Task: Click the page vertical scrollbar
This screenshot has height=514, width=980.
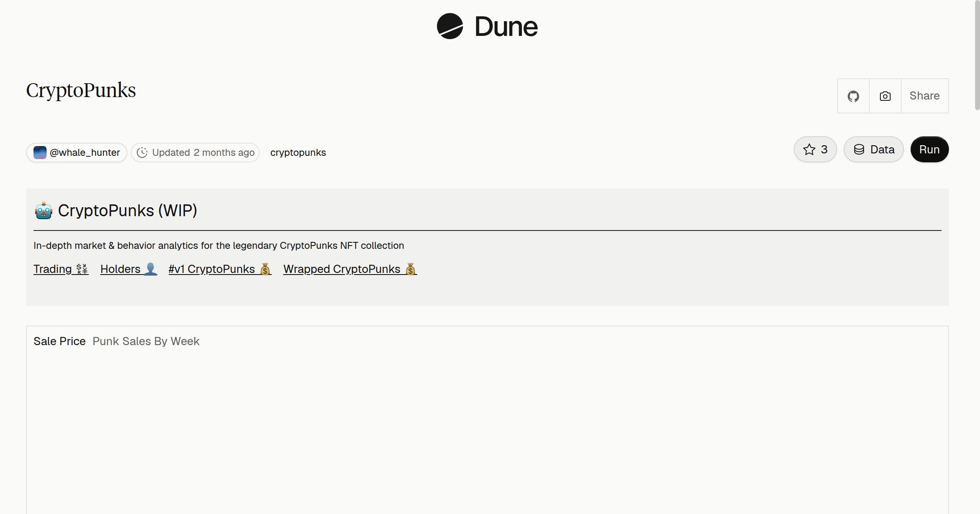Action: coord(977,55)
